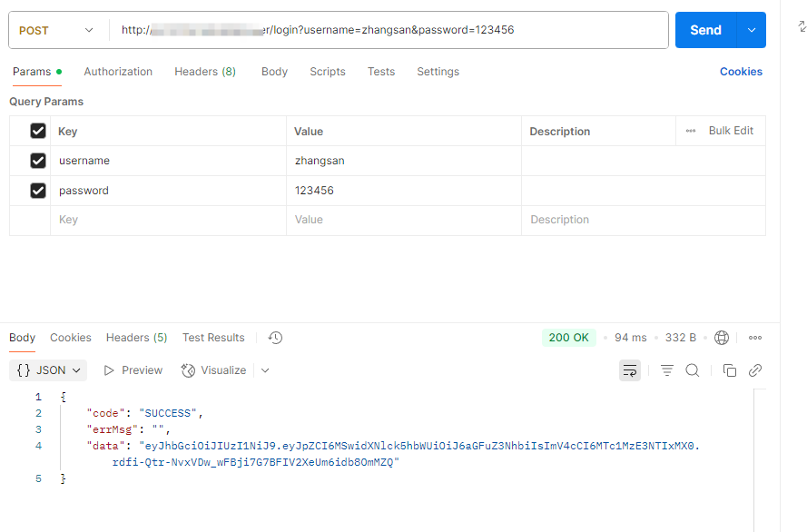The height and width of the screenshot is (532, 807).
Task: Open the HTTP method POST dropdown
Action: click(x=56, y=30)
